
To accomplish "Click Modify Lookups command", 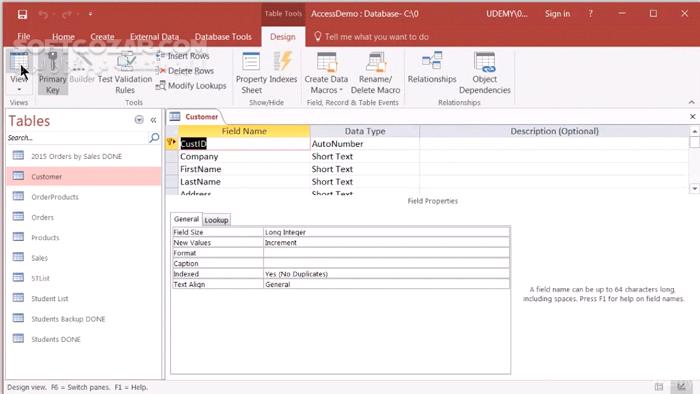I will pos(191,85).
